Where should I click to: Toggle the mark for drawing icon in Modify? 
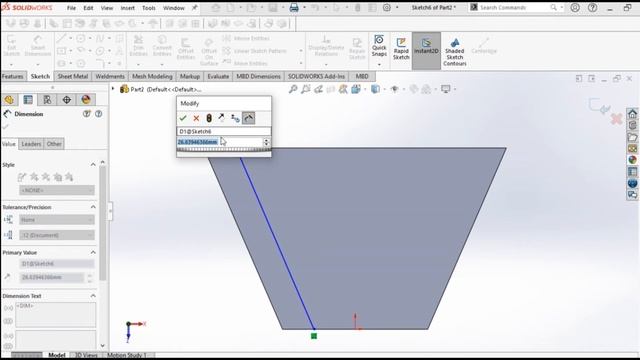coord(248,118)
